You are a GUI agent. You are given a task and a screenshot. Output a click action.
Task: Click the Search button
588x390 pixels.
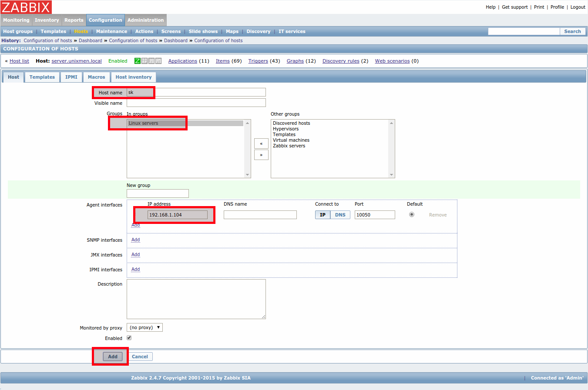(x=572, y=31)
